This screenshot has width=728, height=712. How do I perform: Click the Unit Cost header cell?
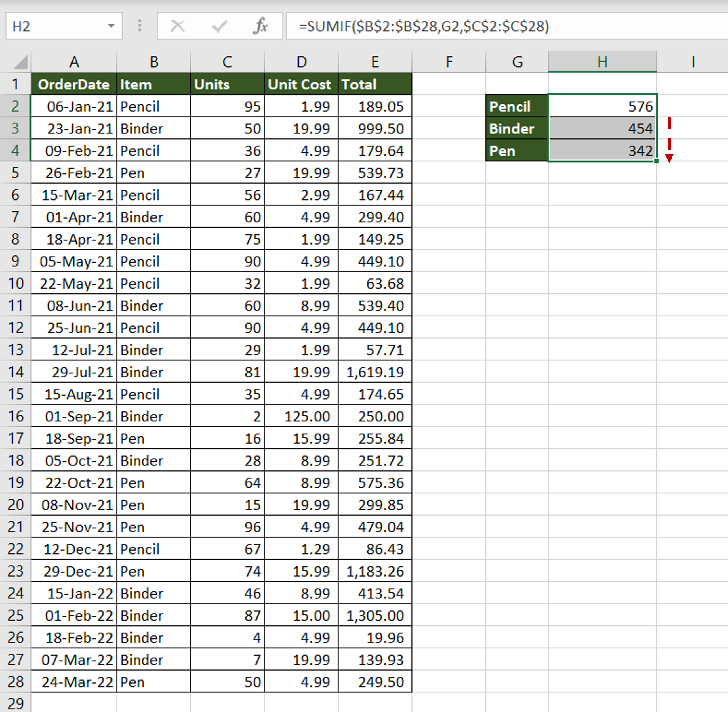[301, 84]
